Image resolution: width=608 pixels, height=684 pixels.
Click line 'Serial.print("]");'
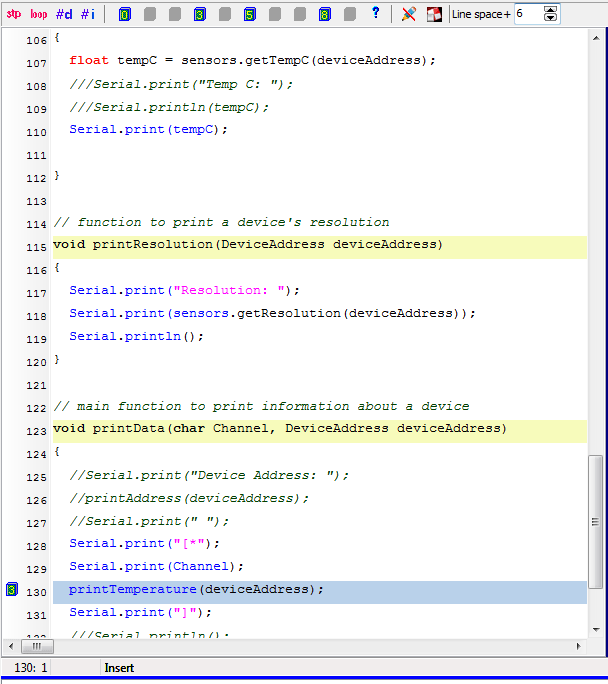140,612
